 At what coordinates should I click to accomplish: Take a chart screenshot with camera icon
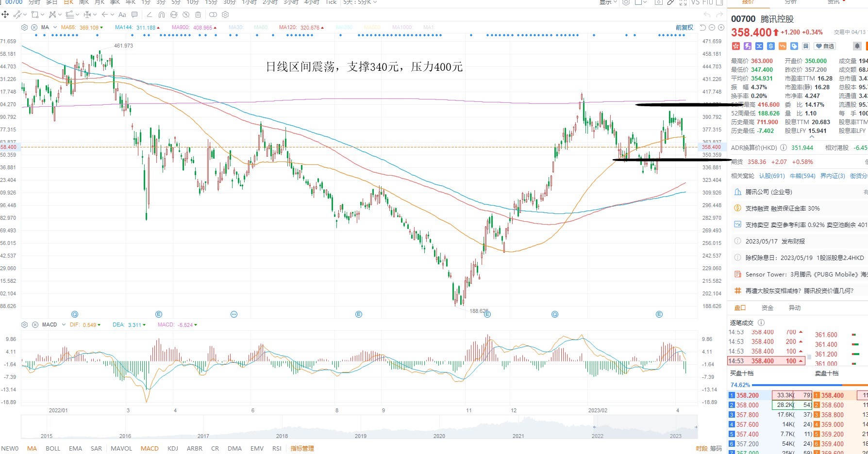(659, 2)
